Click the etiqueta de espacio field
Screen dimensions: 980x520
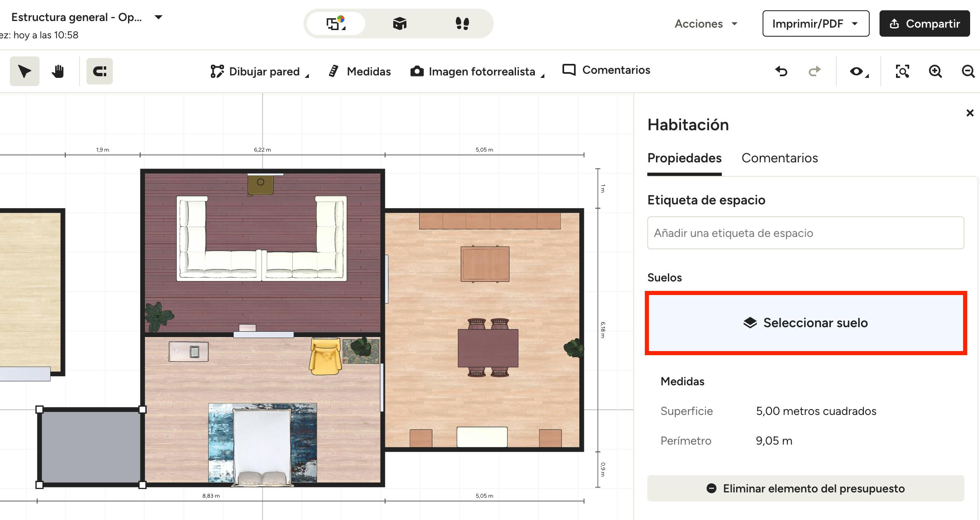tap(805, 233)
